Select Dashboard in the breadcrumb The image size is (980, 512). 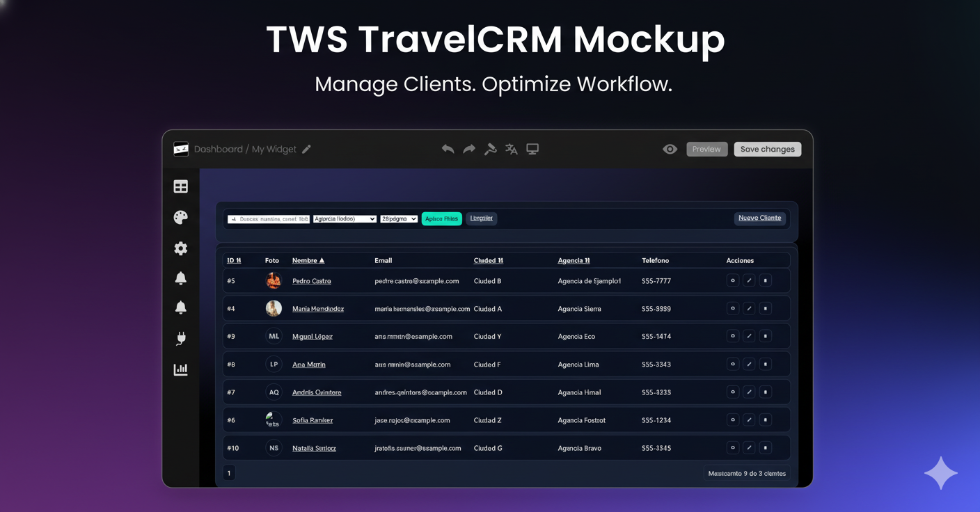(x=219, y=148)
